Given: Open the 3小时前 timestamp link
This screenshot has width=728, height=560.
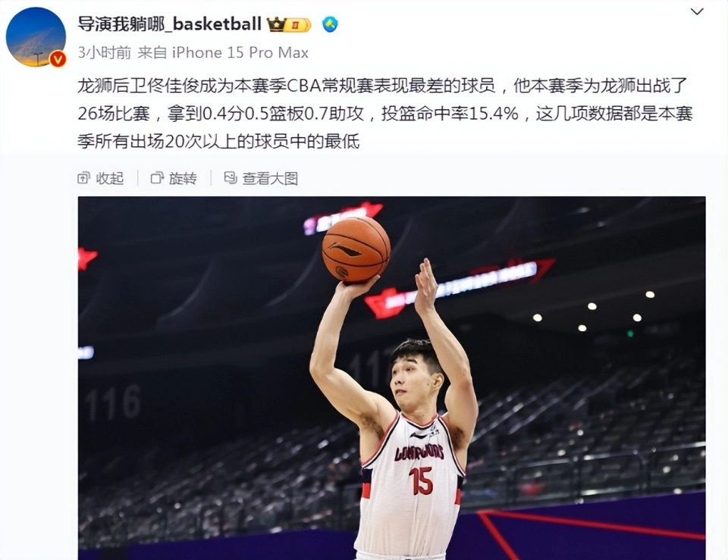Looking at the screenshot, I should [105, 52].
